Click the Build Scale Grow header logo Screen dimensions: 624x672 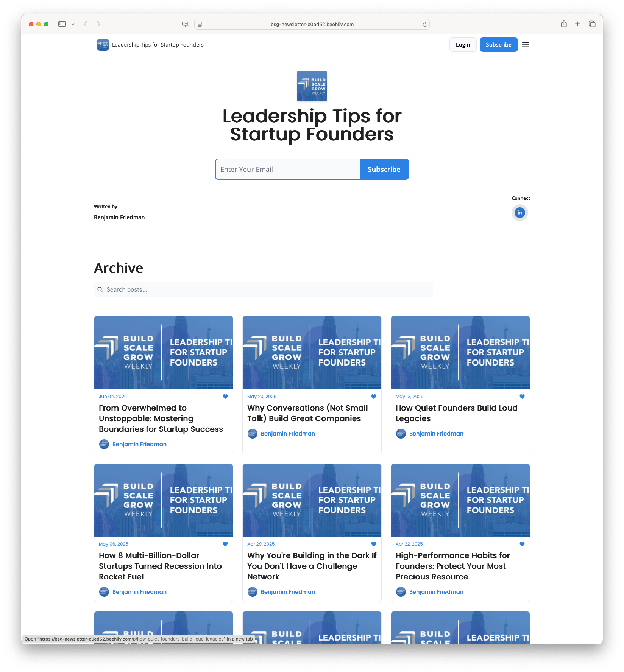103,45
